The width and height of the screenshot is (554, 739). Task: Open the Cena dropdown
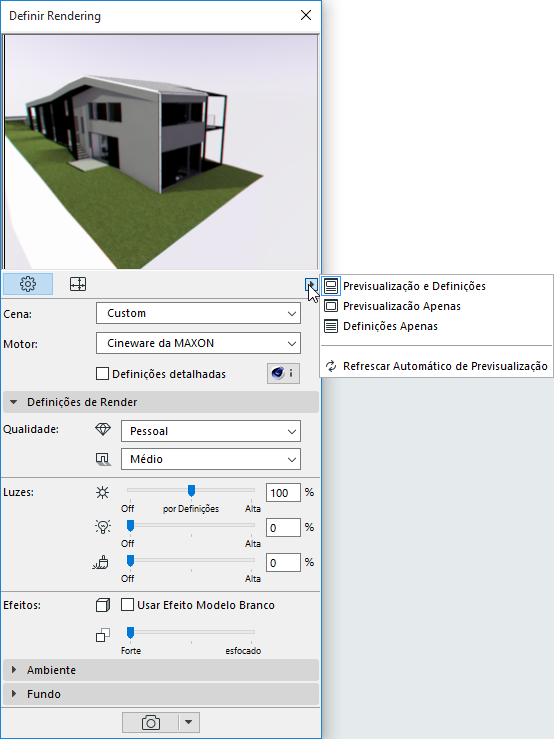[198, 313]
